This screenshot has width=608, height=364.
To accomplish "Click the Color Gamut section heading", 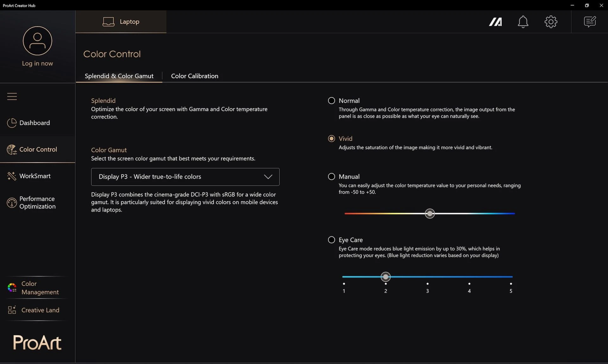I will click(x=109, y=150).
